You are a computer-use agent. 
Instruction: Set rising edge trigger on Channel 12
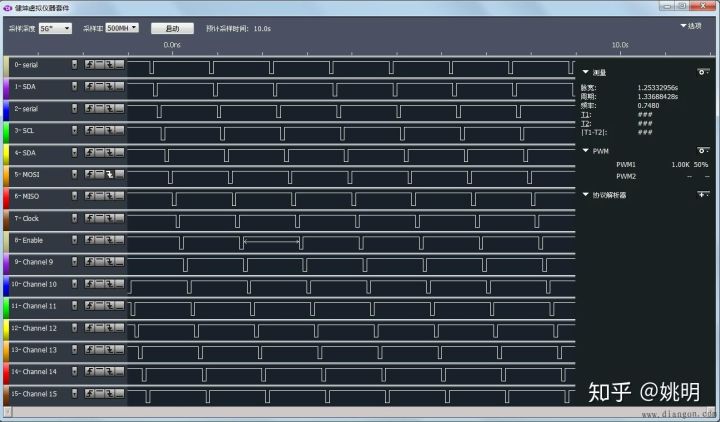(90, 328)
